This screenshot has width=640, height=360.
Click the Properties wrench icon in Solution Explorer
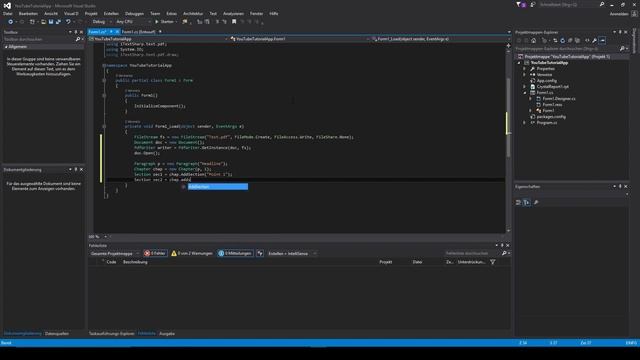coord(595,40)
